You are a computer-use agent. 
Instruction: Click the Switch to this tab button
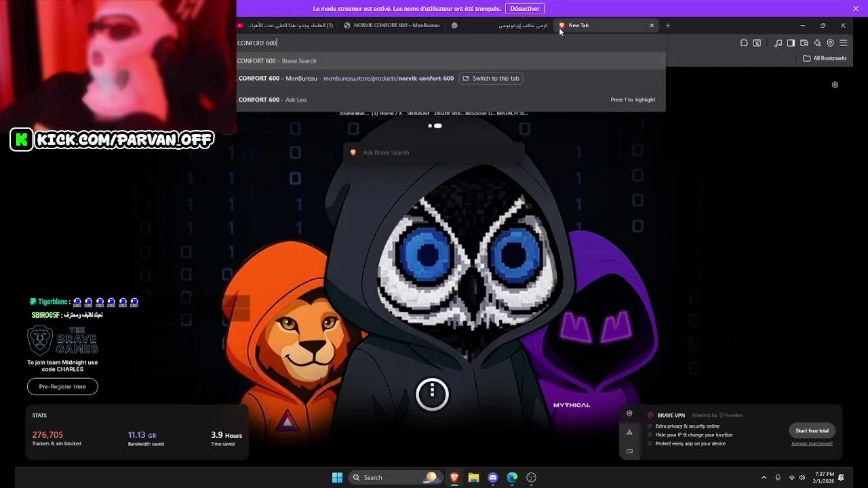491,79
